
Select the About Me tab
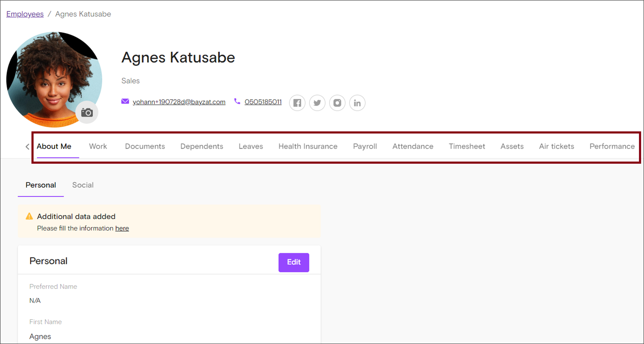click(54, 146)
